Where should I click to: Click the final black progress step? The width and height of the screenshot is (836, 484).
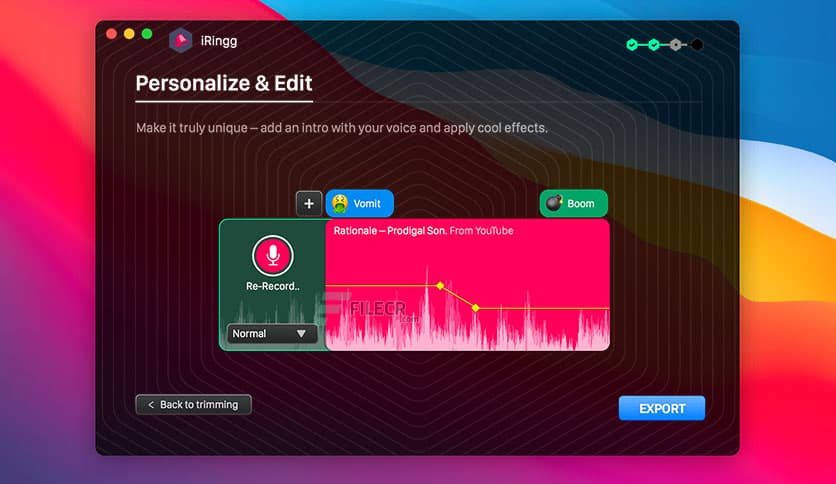pos(697,45)
